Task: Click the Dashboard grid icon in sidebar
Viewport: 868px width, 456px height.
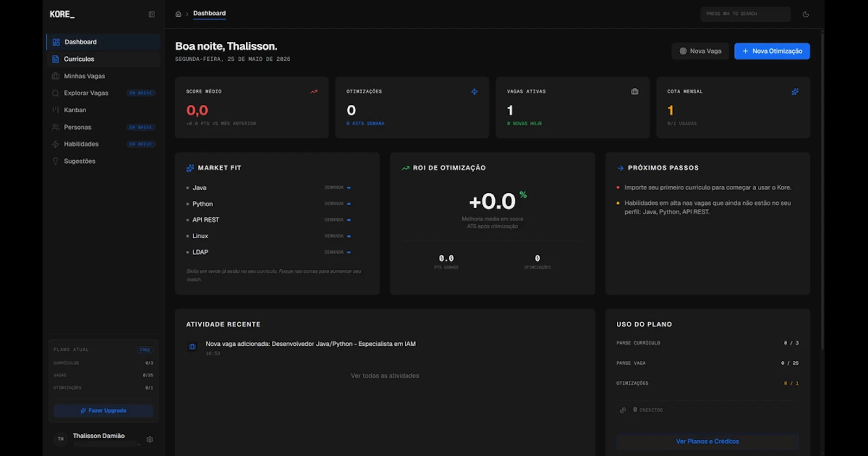Action: click(x=56, y=42)
